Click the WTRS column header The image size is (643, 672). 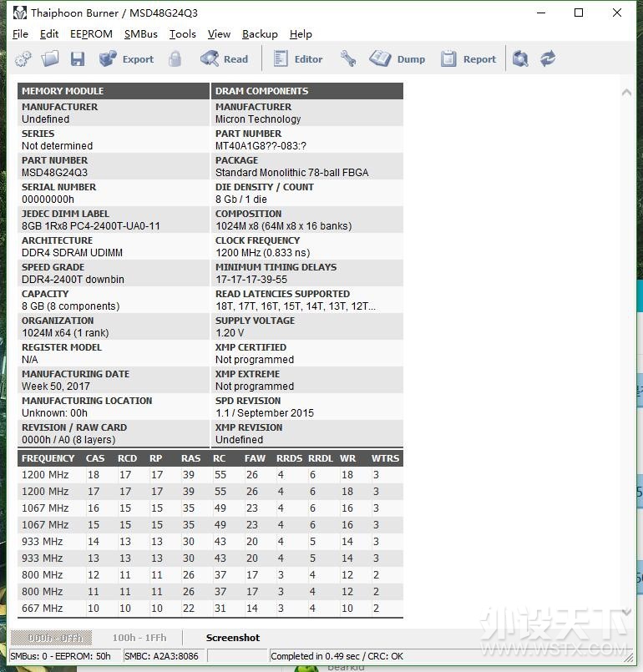coord(385,458)
